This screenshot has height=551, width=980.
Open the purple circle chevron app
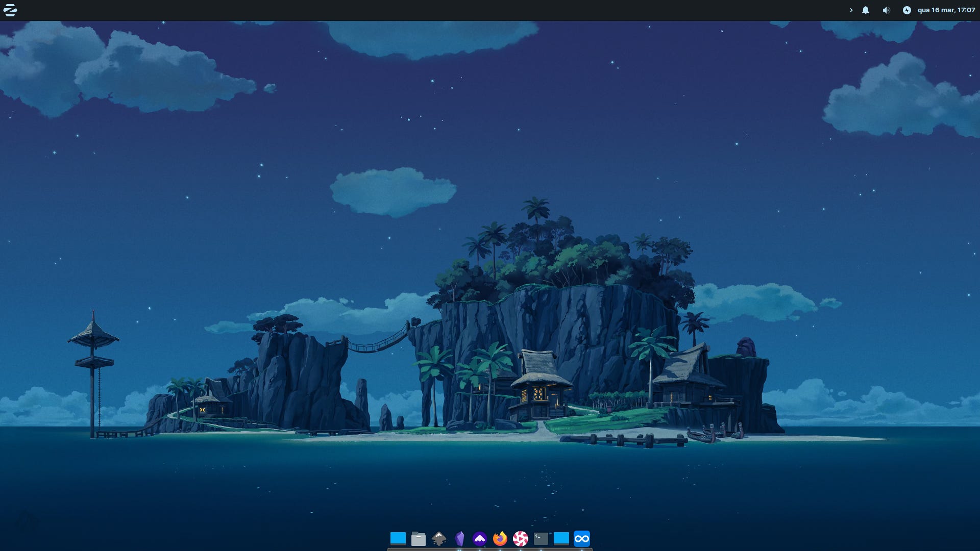480,539
